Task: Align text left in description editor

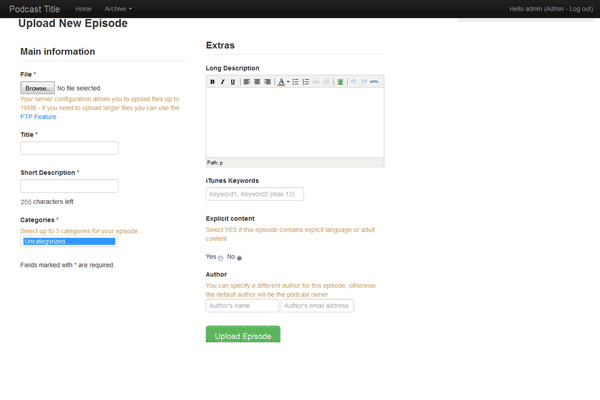Action: pyautogui.click(x=246, y=81)
